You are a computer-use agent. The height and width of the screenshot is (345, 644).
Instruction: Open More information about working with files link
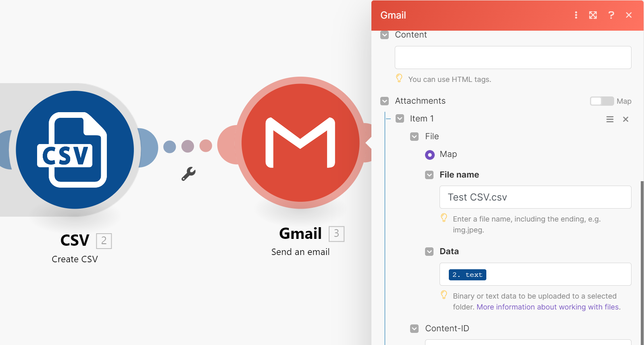click(x=548, y=307)
